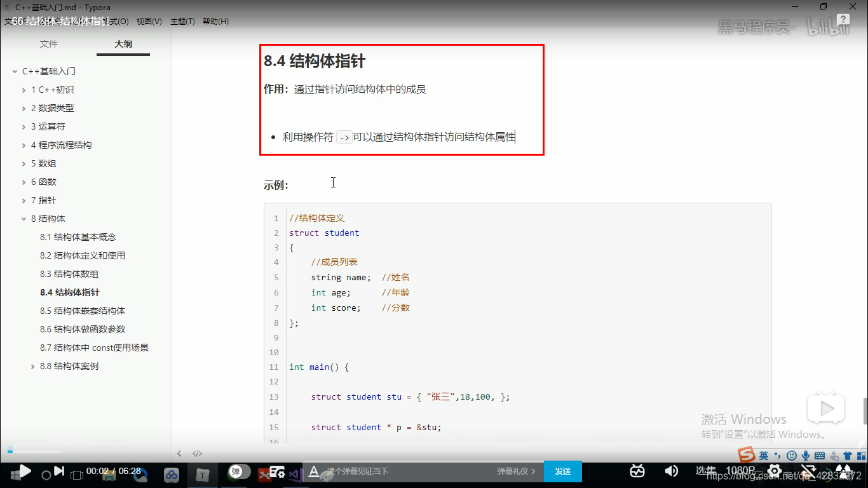Expand the '1 C++初识' outline arrow
Screen dimensions: 868x488
[x=24, y=90]
